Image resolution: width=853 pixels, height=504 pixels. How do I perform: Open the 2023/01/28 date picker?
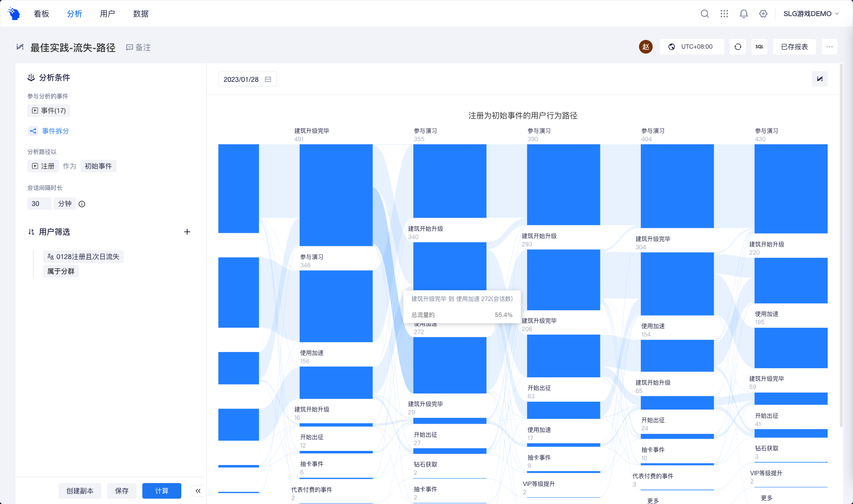tap(248, 79)
